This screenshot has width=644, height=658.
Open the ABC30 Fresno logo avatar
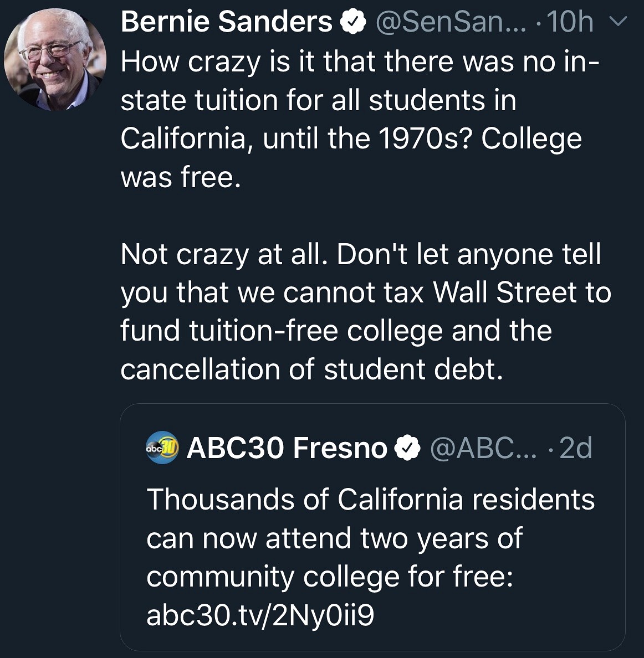pos(162,448)
